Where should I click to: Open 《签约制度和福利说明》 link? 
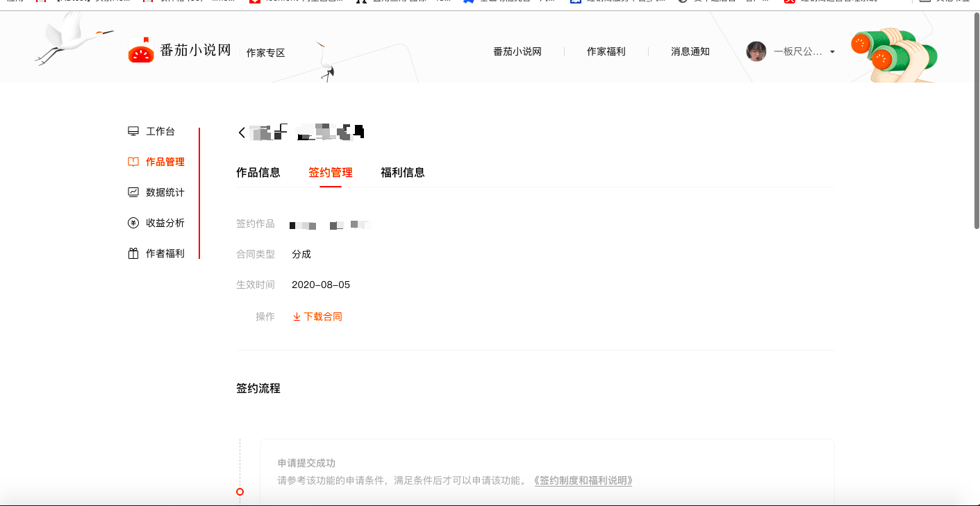coord(583,480)
